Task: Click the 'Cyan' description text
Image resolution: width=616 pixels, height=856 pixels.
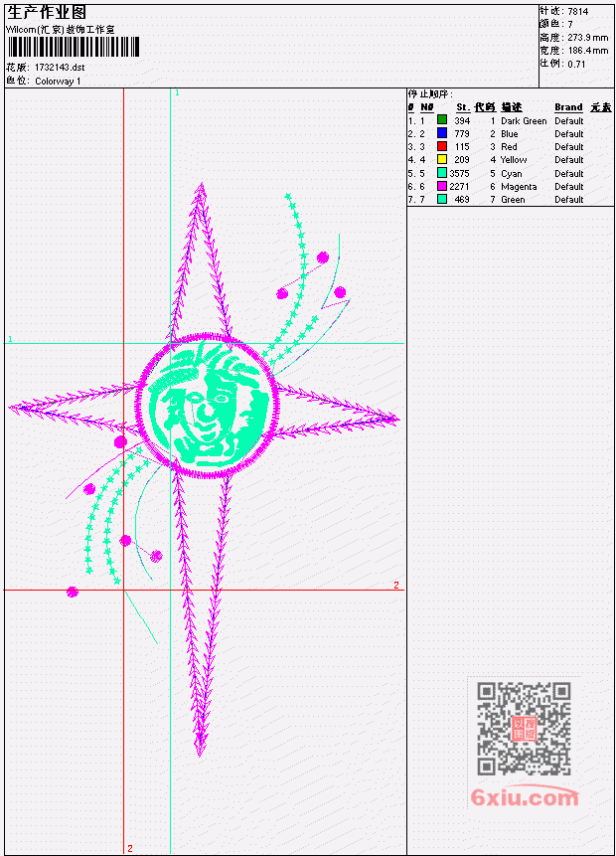Action: coord(512,174)
